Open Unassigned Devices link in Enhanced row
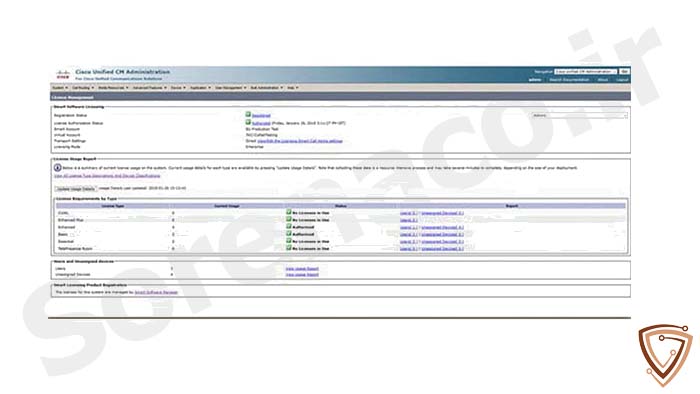 (442, 227)
